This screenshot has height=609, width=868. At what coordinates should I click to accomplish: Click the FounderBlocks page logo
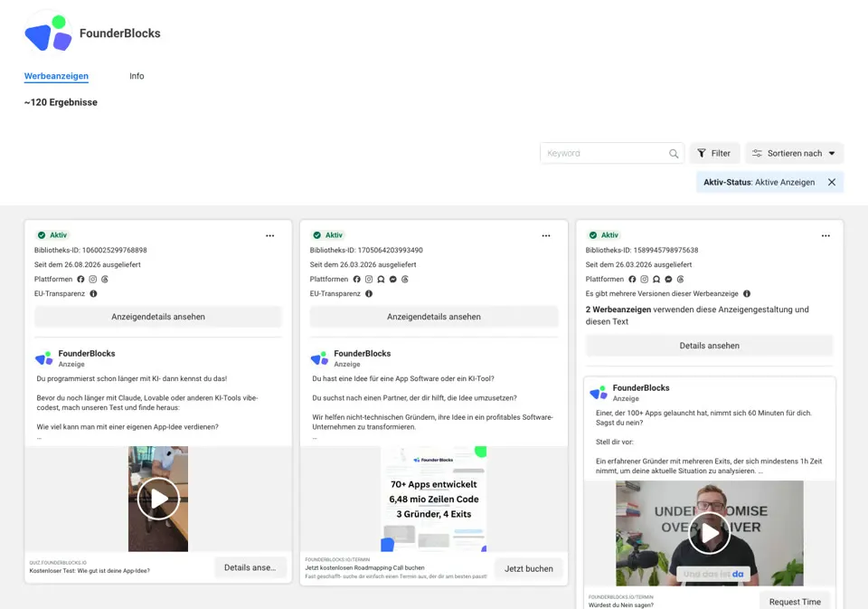(x=49, y=33)
